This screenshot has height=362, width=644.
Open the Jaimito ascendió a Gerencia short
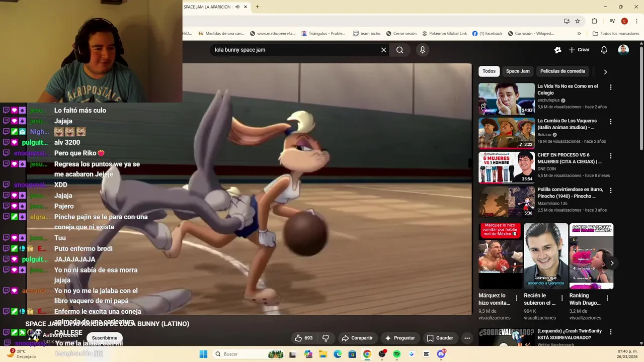pyautogui.click(x=546, y=256)
